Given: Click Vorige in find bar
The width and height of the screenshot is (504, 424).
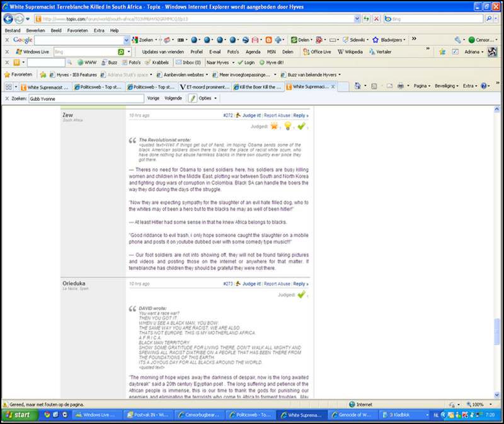Looking at the screenshot, I should [153, 98].
